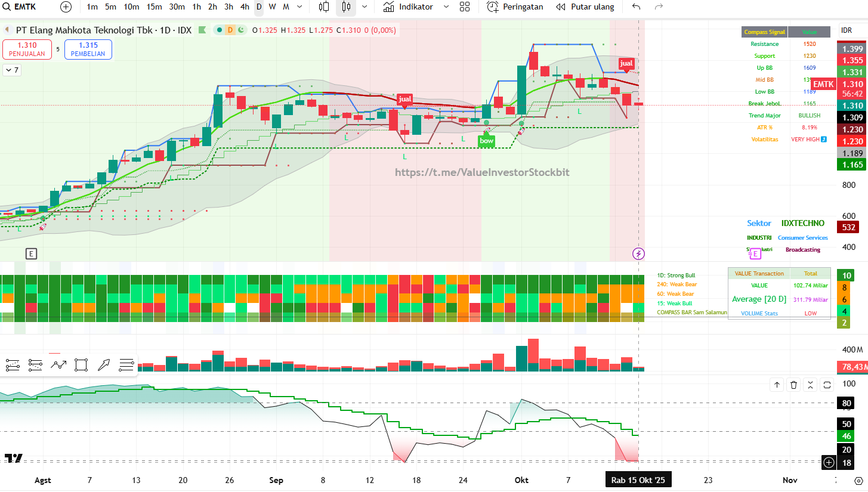Start bar replay with Putar ulang
This screenshot has height=492, width=868.
click(585, 7)
